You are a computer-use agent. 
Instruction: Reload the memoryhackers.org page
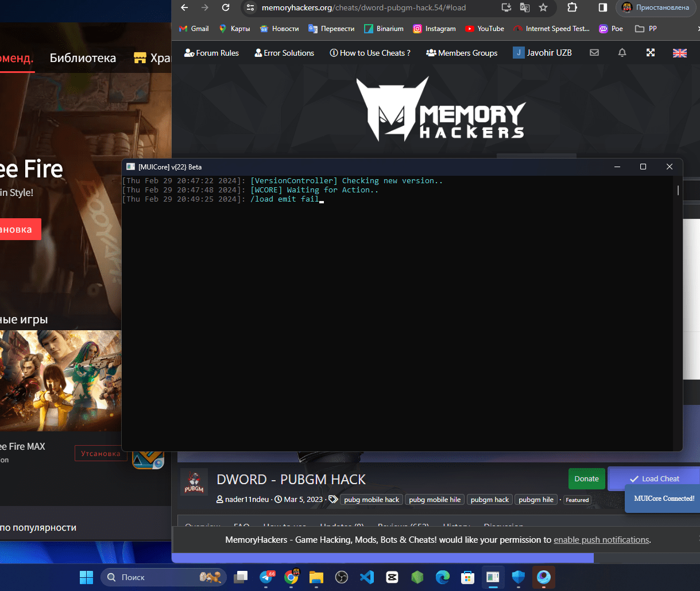[226, 7]
